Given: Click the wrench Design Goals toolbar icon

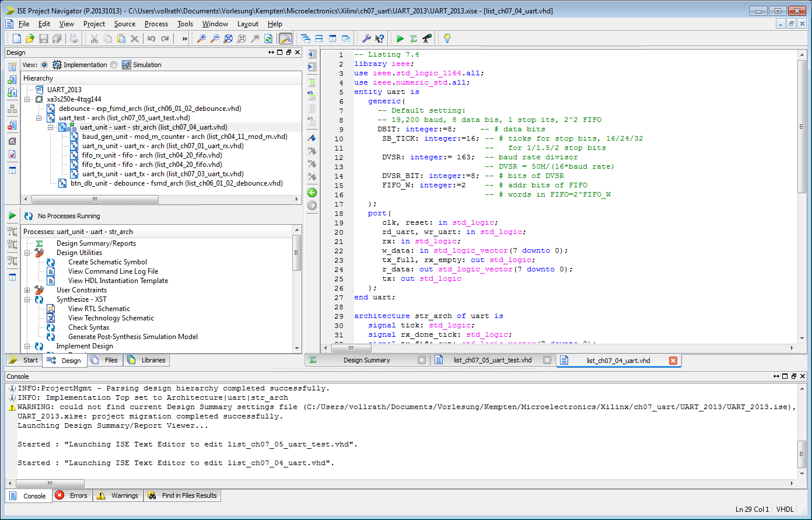Looking at the screenshot, I should tap(366, 39).
